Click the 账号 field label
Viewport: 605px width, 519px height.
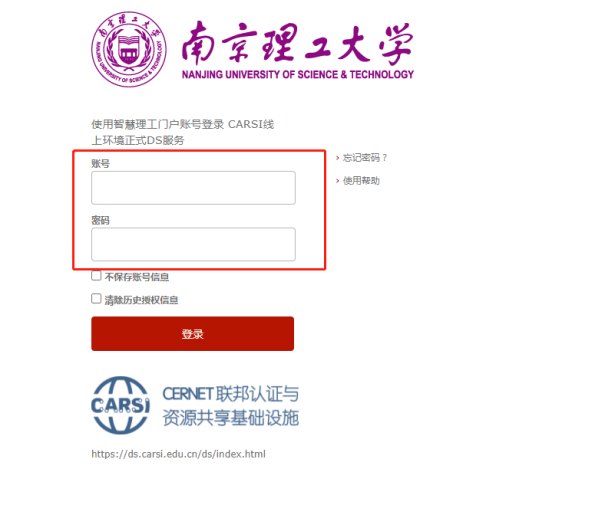click(100, 164)
